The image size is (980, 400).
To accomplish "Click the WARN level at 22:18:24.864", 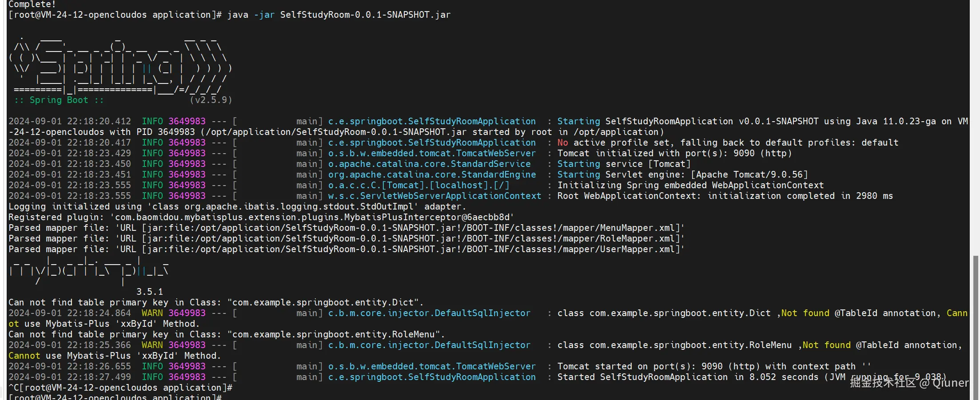I will (x=152, y=313).
